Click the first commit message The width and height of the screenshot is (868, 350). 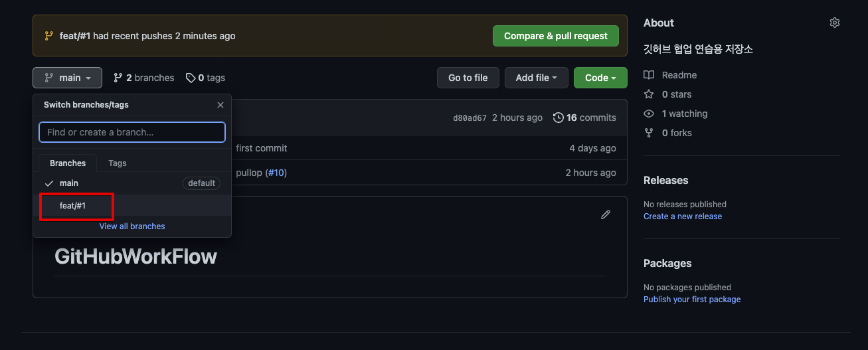pyautogui.click(x=262, y=148)
